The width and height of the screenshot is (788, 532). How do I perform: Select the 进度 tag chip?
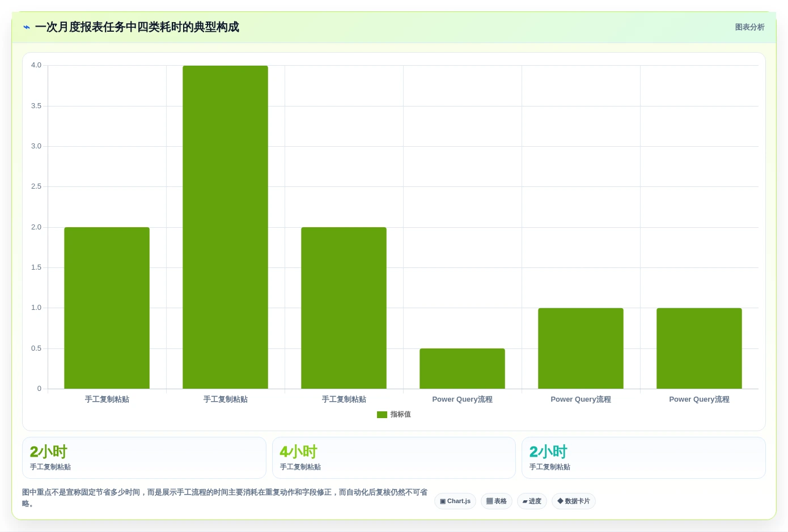(532, 501)
